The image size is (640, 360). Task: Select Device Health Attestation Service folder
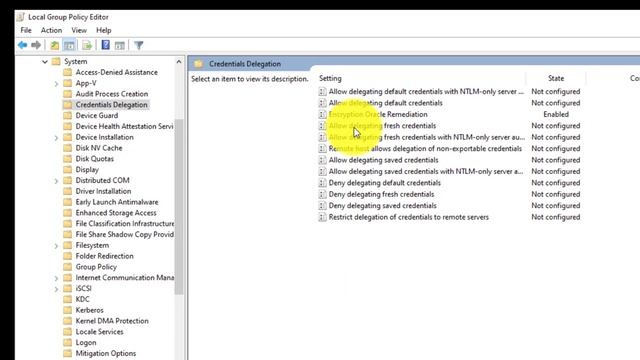124,127
